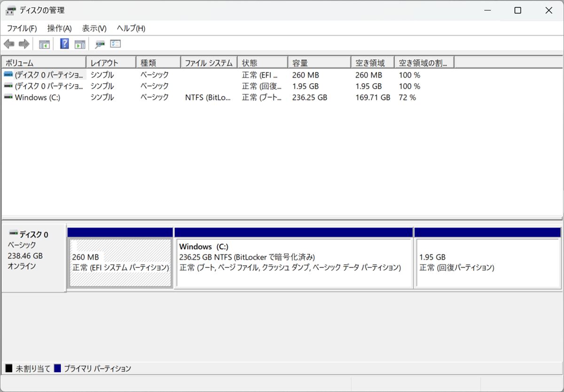Screen dimensions: 564x392
Task: Click drive icon of the 1.95 GB recovery row
Action: point(8,86)
